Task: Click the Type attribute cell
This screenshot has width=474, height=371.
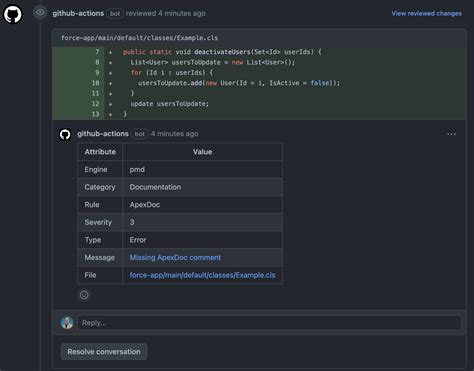Action: [100, 240]
